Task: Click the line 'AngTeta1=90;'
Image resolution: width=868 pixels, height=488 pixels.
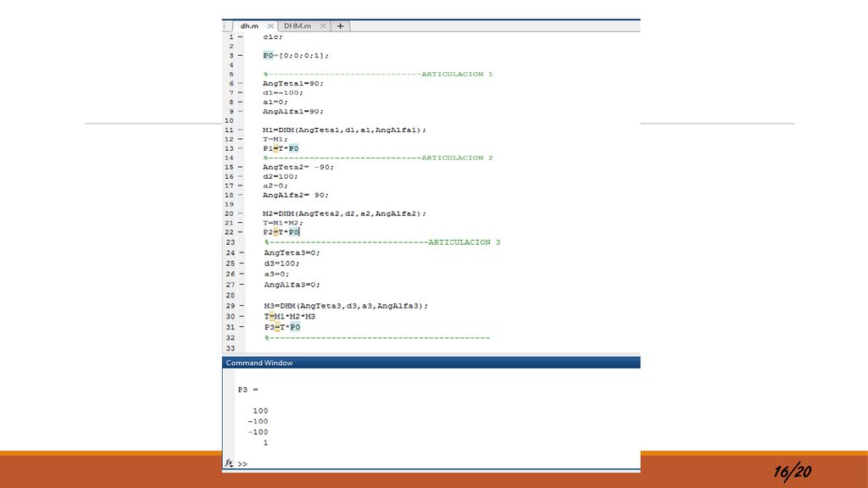Action: coord(292,84)
